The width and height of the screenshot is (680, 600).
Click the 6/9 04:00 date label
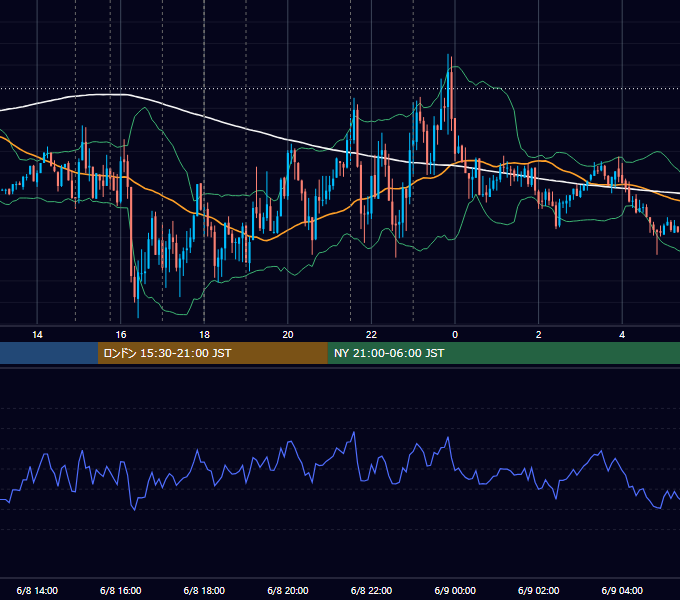[622, 591]
